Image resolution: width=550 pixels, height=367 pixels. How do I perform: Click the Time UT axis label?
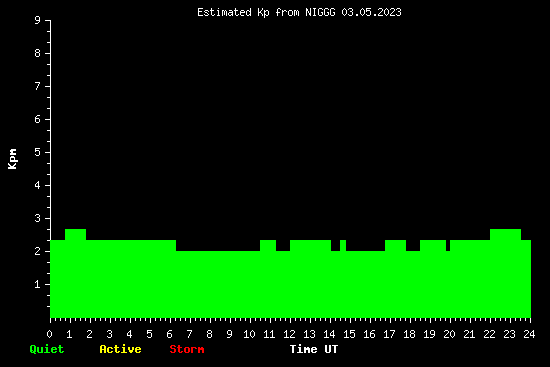click(314, 349)
